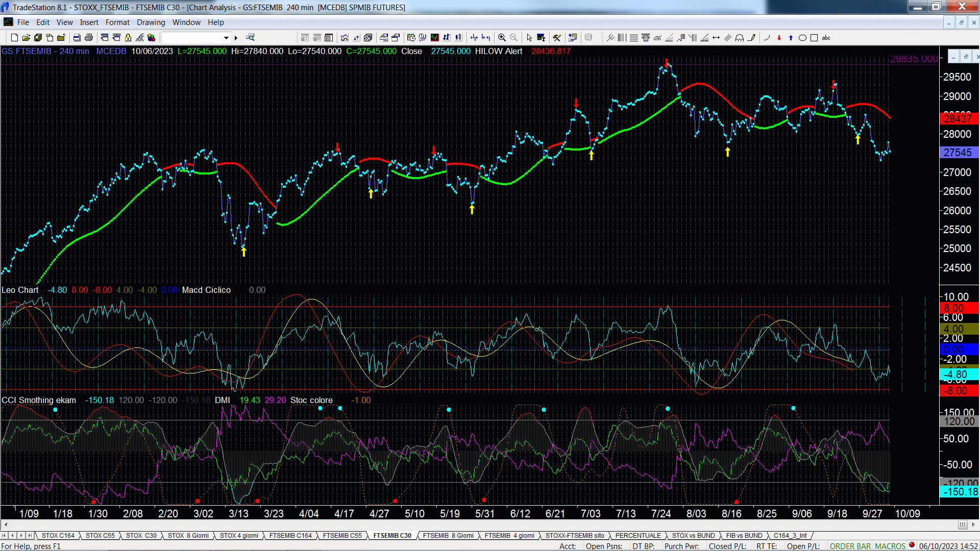Click the padlock lock icon in toolbar

coord(128,38)
